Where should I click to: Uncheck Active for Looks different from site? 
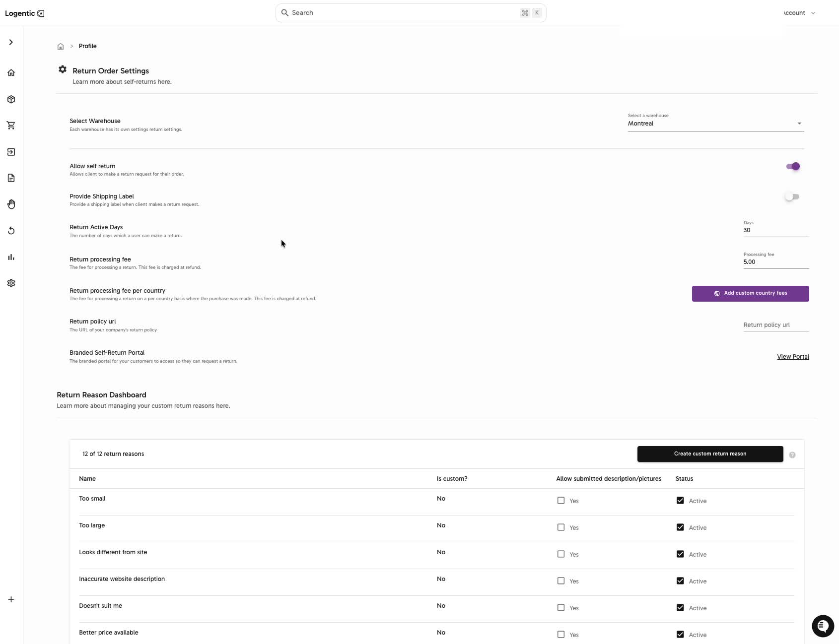pos(680,554)
